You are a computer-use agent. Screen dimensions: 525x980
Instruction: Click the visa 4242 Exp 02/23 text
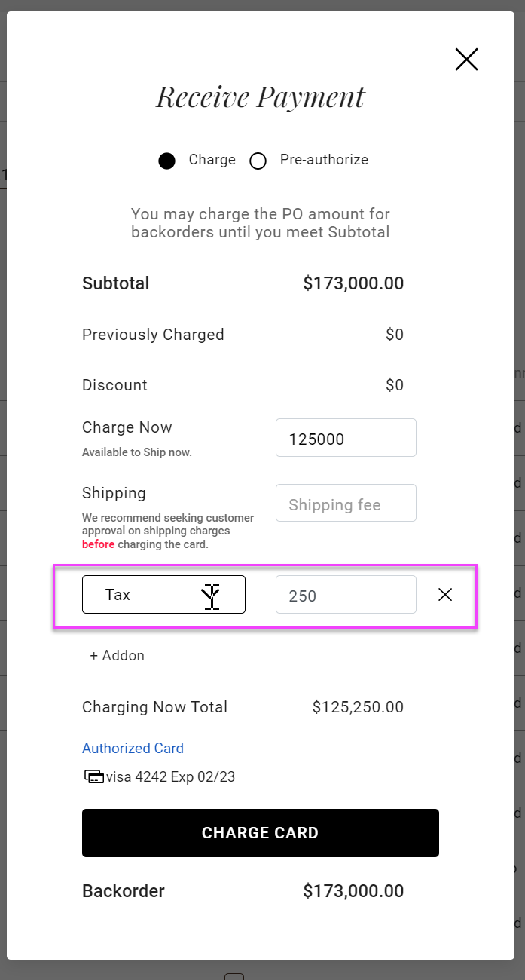pyautogui.click(x=171, y=777)
